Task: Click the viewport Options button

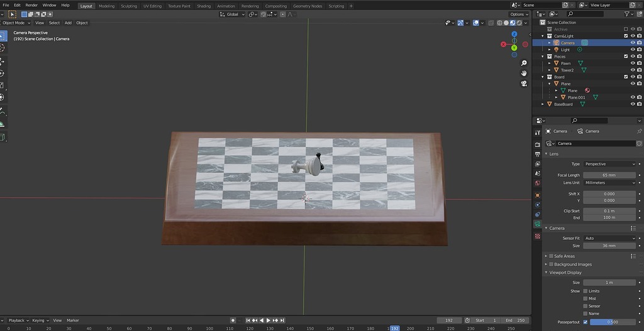Action: (519, 14)
